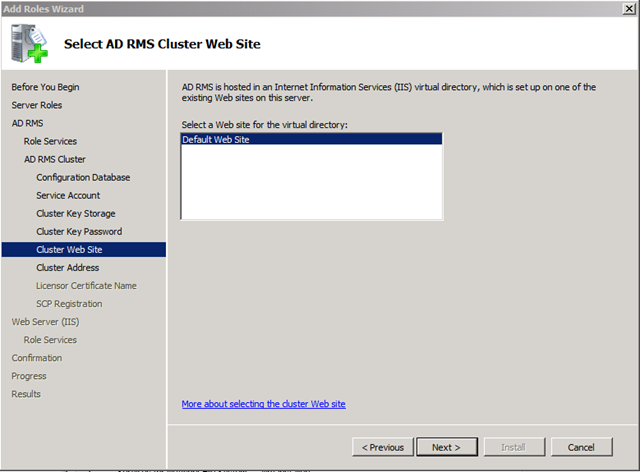This screenshot has height=472, width=640.
Task: Open the Cluster Address step
Action: (68, 267)
